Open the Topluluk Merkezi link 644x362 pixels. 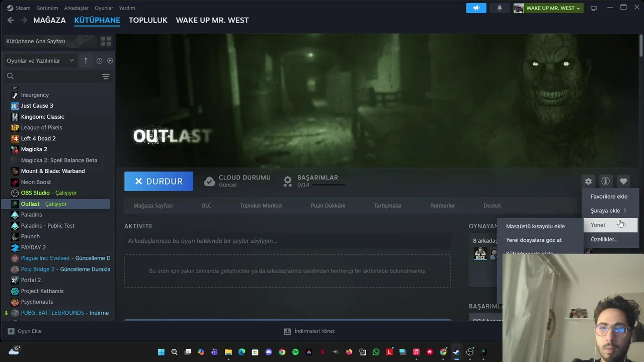pyautogui.click(x=261, y=206)
